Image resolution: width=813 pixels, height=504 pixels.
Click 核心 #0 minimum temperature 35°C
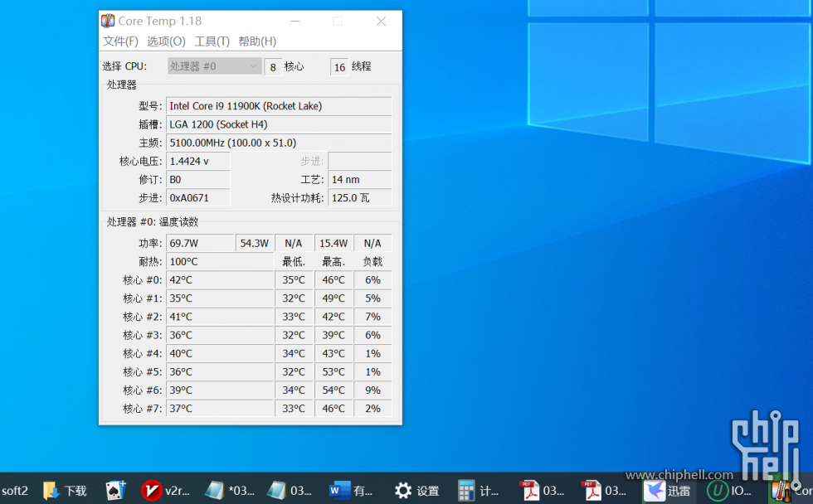pyautogui.click(x=294, y=280)
